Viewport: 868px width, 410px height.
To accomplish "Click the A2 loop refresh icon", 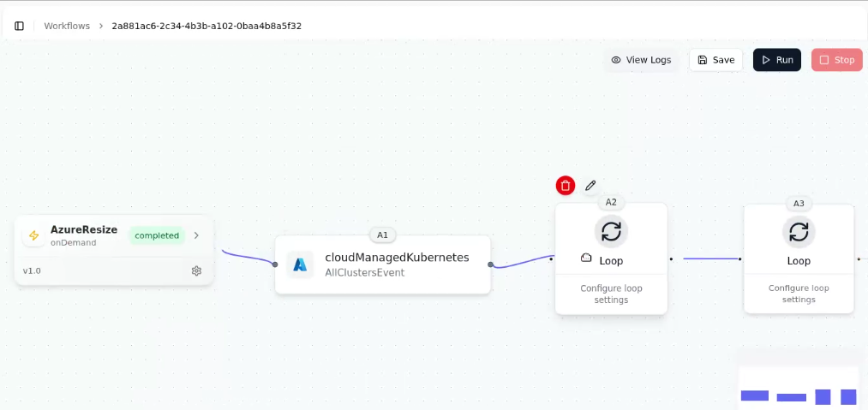I will click(611, 231).
